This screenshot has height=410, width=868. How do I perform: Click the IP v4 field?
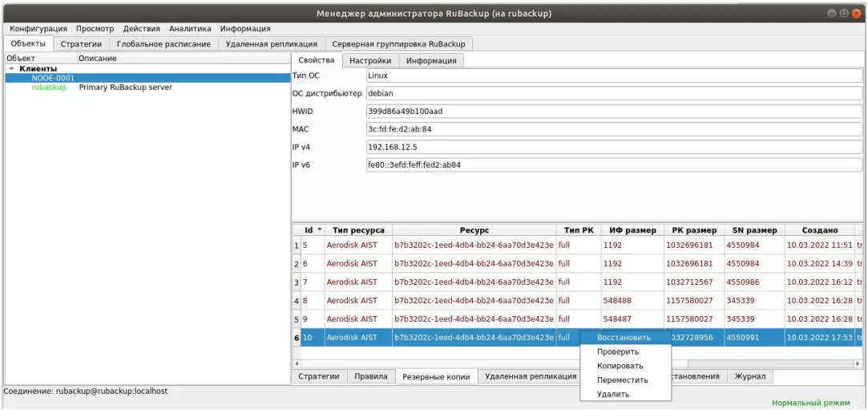614,148
